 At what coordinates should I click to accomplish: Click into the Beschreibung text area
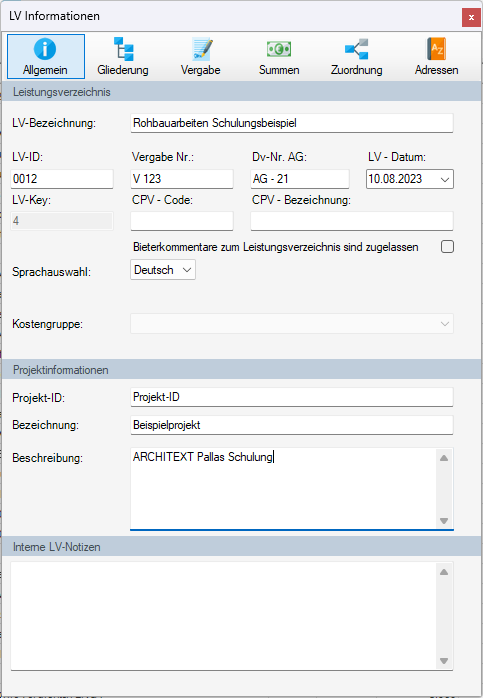coord(283,489)
